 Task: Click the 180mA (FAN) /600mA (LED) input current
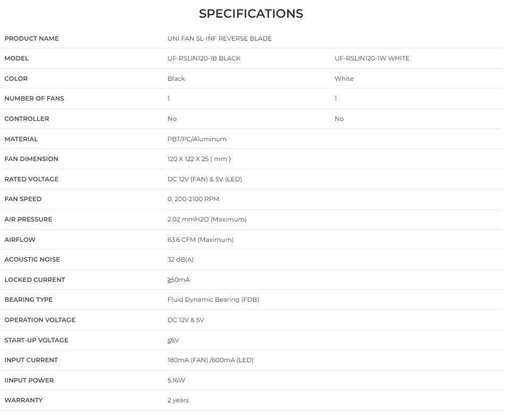[210, 360]
